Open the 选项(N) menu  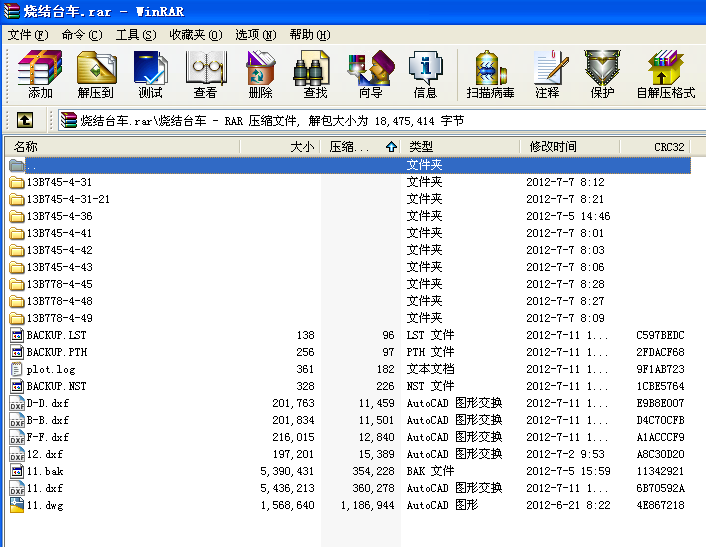tap(256, 35)
